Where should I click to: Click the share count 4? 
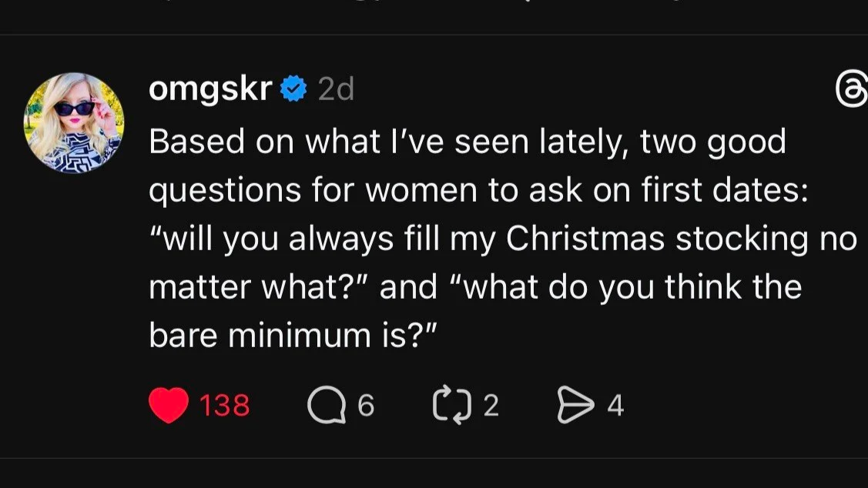coord(615,405)
